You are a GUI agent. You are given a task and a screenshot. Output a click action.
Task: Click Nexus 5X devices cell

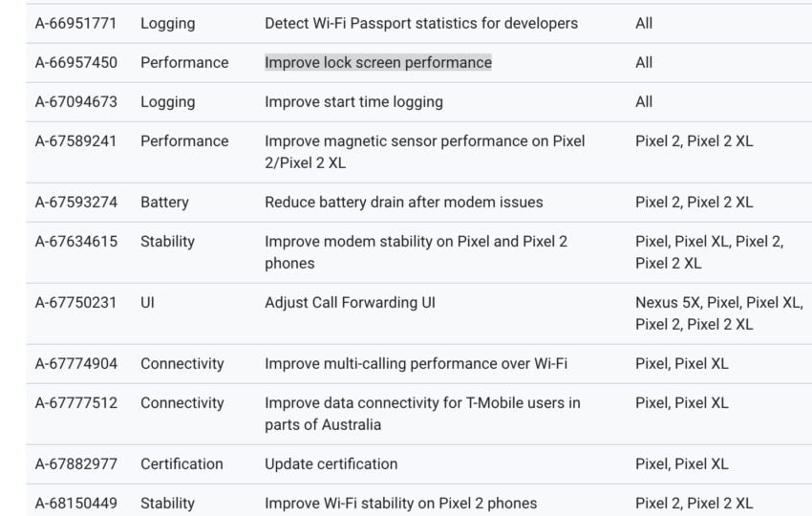coord(719,313)
